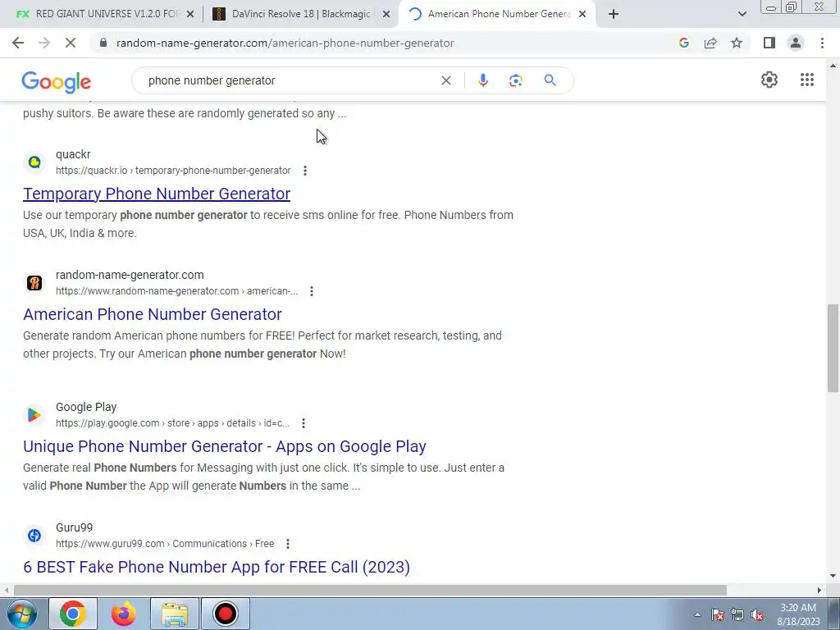Launch Firefox from the taskbar

[123, 614]
